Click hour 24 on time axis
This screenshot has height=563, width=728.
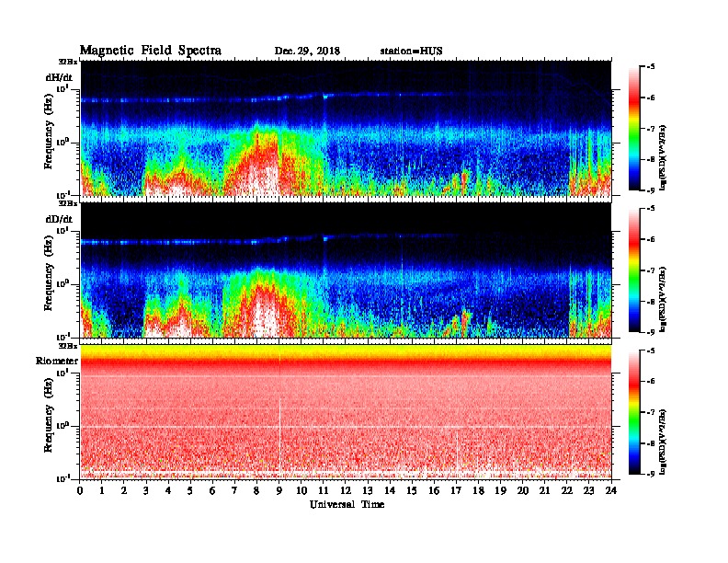[x=611, y=491]
